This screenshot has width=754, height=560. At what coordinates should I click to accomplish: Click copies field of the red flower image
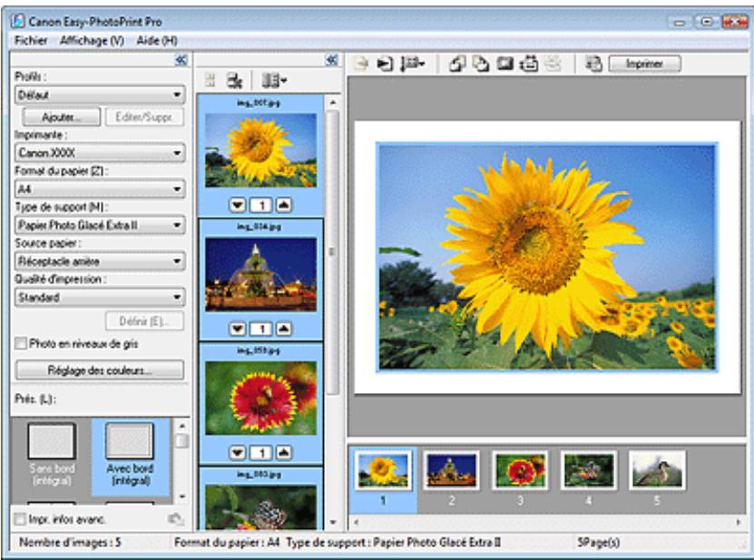point(261,453)
